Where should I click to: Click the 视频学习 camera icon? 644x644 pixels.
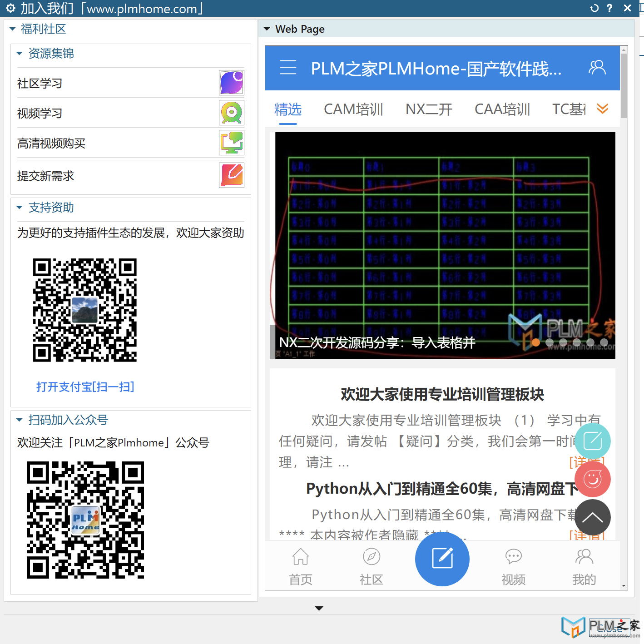[x=231, y=113]
